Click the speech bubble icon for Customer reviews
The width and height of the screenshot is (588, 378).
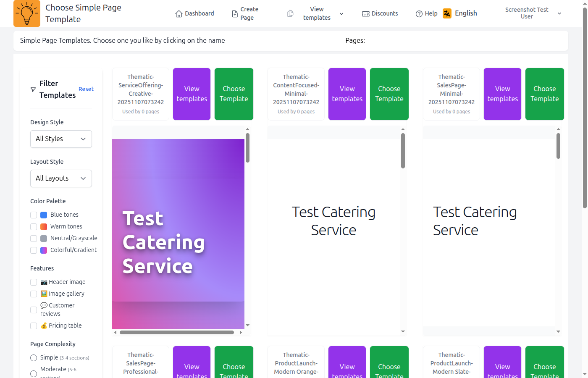tap(44, 305)
